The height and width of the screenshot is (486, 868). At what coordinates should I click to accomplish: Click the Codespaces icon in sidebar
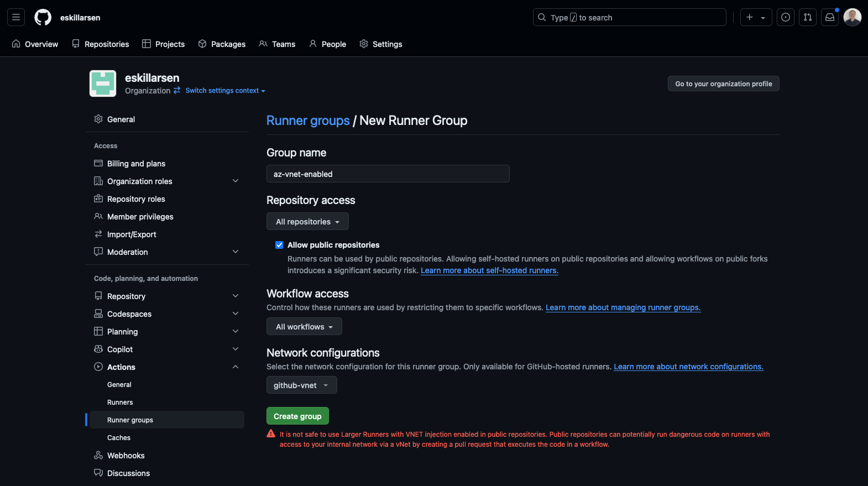(98, 313)
